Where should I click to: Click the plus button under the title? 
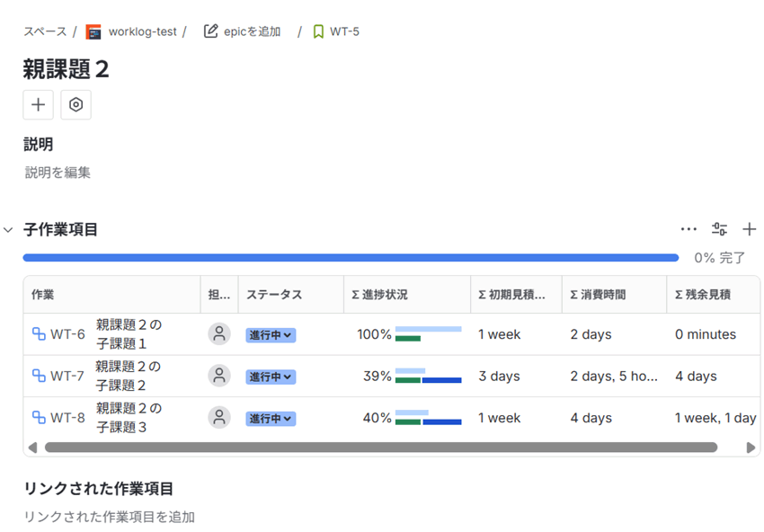click(38, 105)
